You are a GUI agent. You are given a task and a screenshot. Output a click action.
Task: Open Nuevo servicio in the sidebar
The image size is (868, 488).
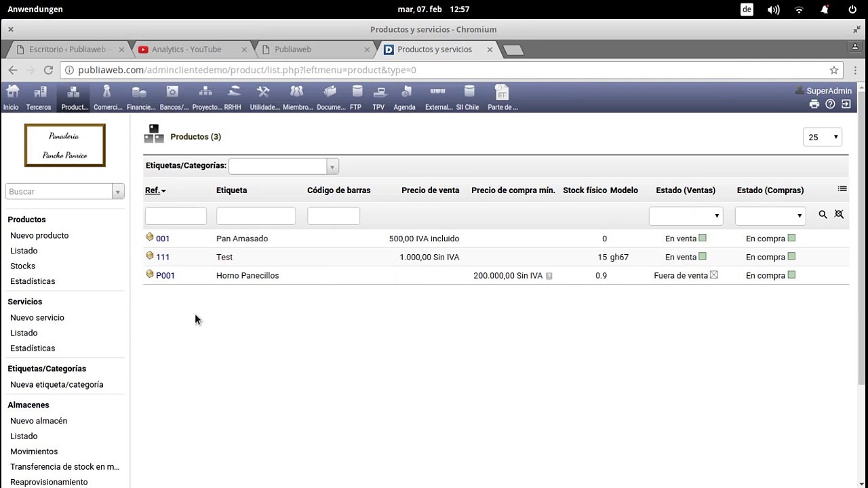click(37, 317)
